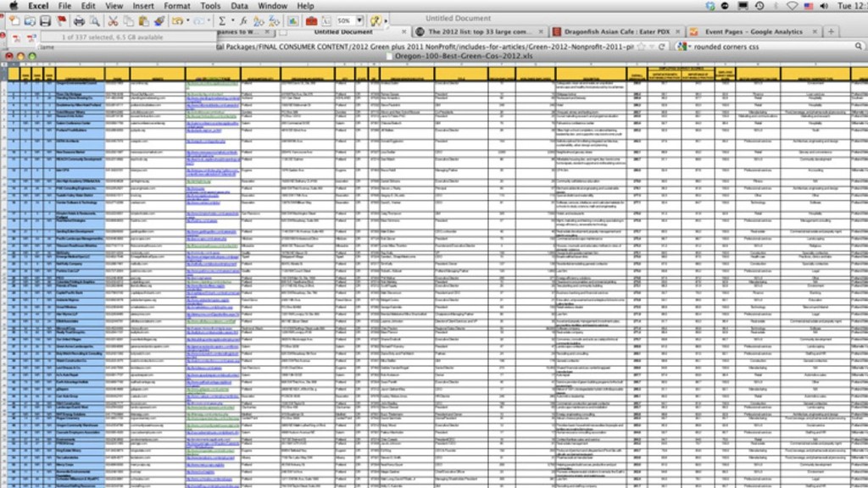Open a new browser tab with plus
The height and width of the screenshot is (488, 868).
coord(831,32)
